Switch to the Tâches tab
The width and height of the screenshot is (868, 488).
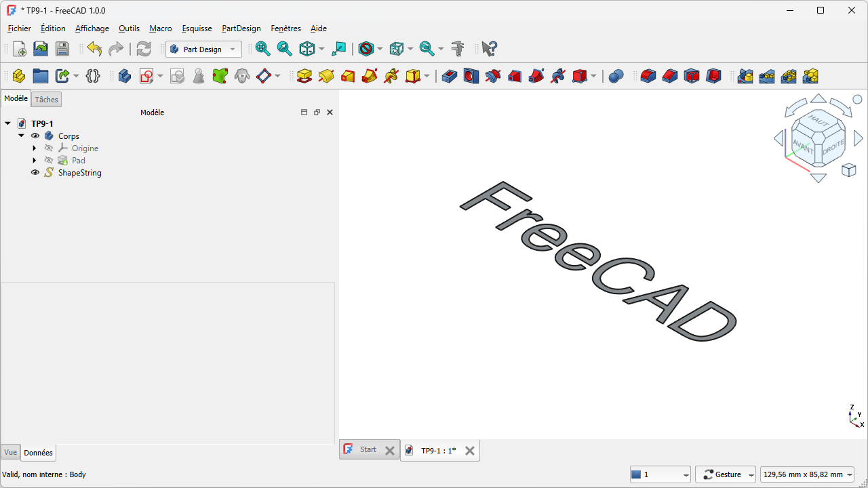47,100
